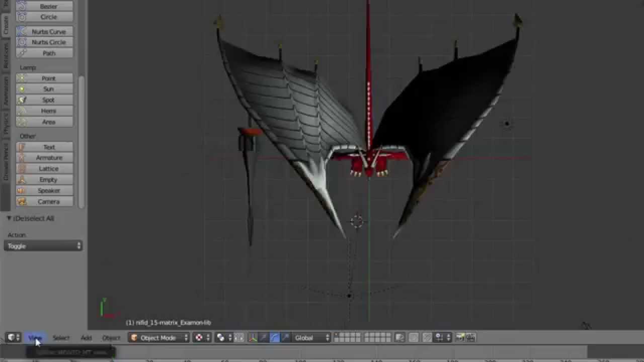
Task: Add a Sun lamp
Action: coord(45,89)
